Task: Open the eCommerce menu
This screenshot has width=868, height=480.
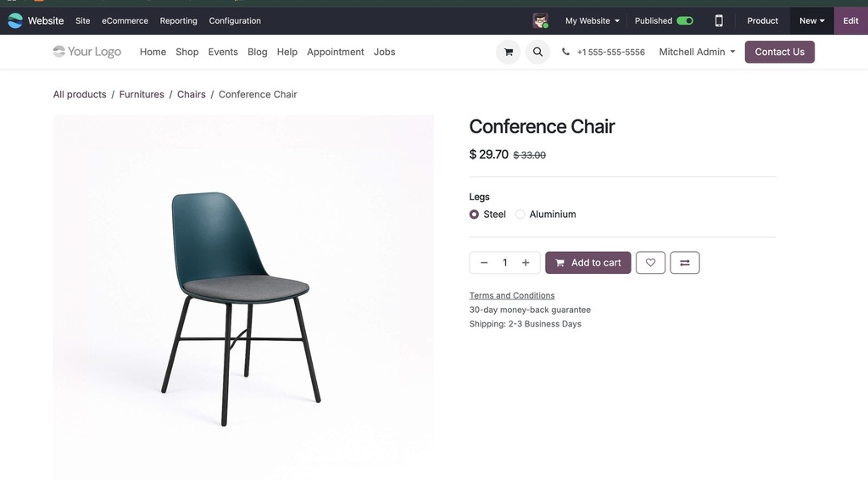Action: (125, 21)
